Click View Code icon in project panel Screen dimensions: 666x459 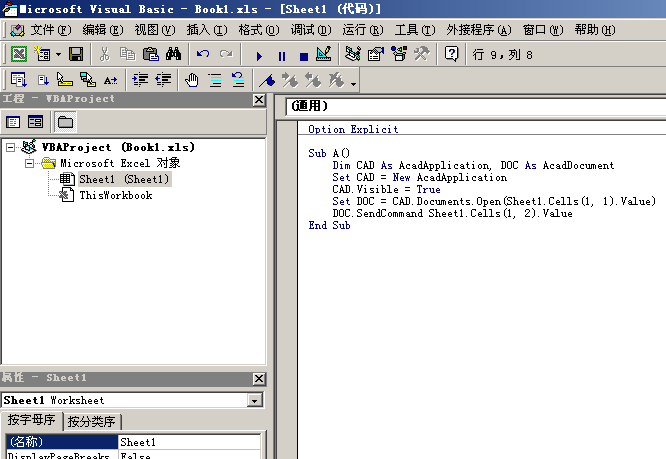13,122
